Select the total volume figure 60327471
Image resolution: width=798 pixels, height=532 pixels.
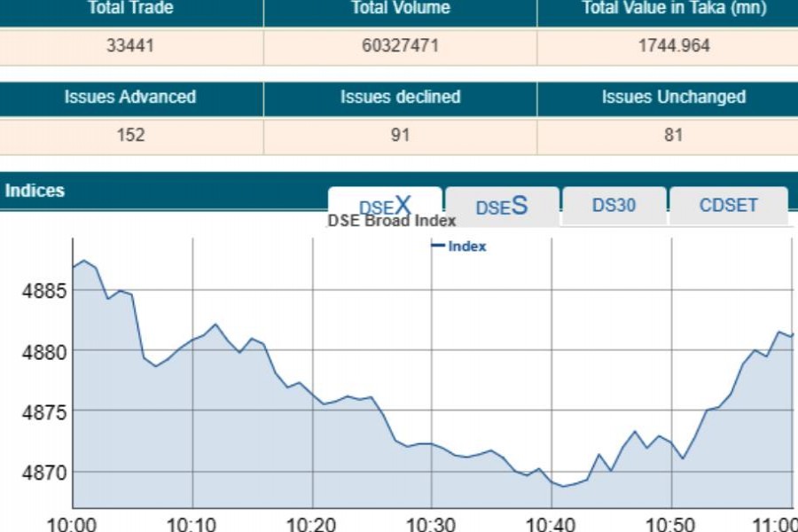pyautogui.click(x=400, y=46)
